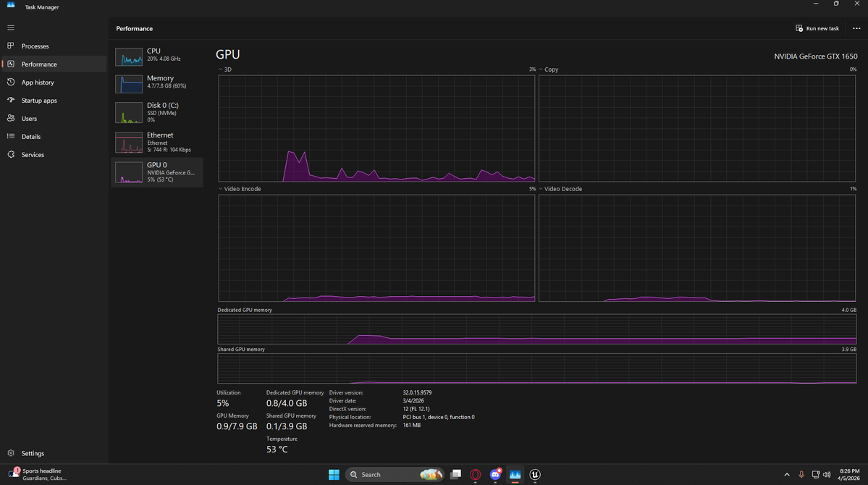Click the driver date 3/4/2026
This screenshot has height=485, width=868.
[x=413, y=401]
